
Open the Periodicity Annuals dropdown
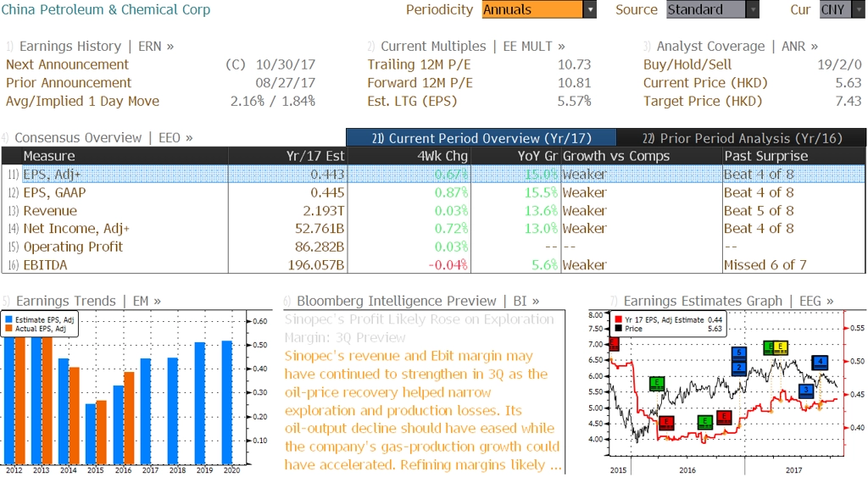tap(538, 9)
